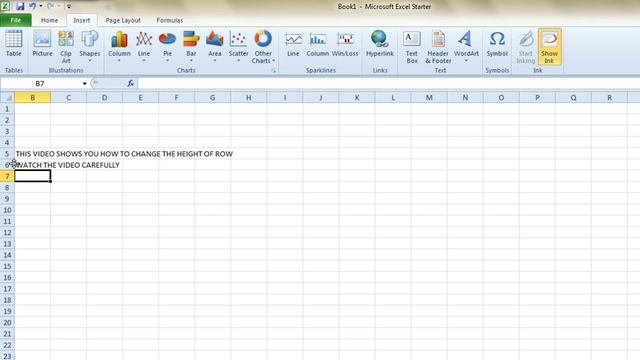Insert an Area chart
This screenshot has height=360, width=640.
[x=215, y=47]
